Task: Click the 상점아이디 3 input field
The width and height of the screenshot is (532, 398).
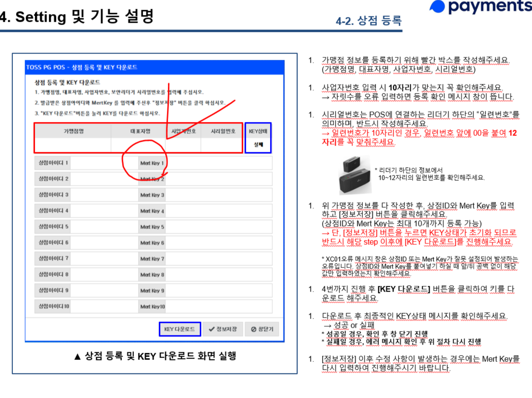Action: [x=104, y=195]
